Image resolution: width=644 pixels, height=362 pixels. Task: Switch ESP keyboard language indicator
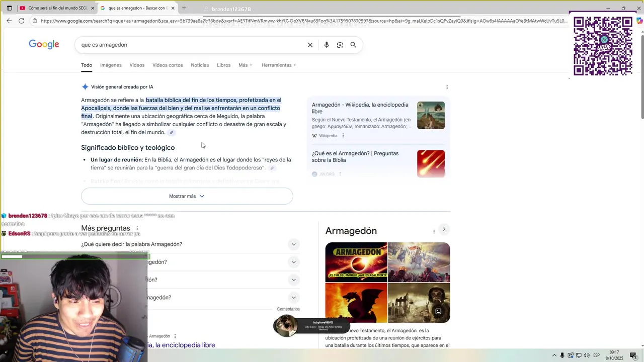pos(596,355)
